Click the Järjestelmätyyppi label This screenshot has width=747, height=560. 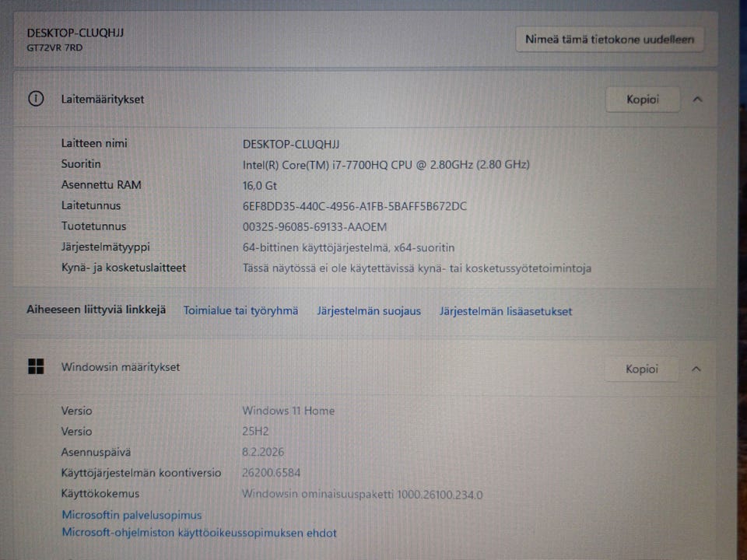[x=106, y=247]
